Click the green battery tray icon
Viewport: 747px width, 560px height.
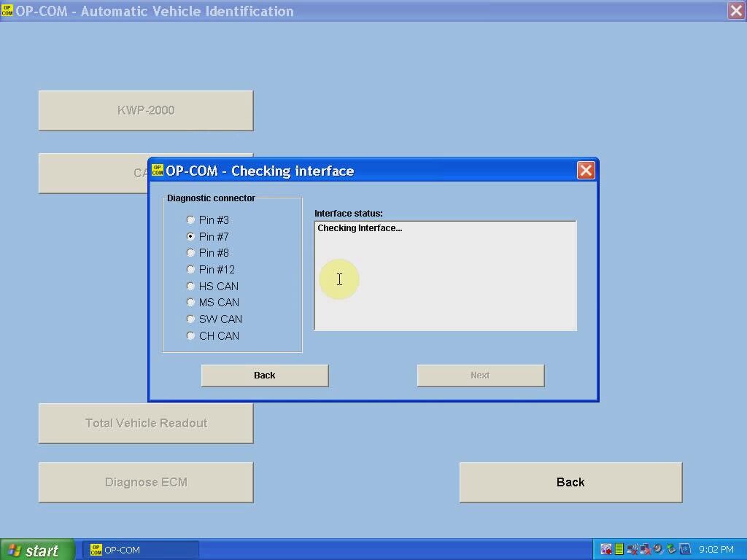coord(619,549)
